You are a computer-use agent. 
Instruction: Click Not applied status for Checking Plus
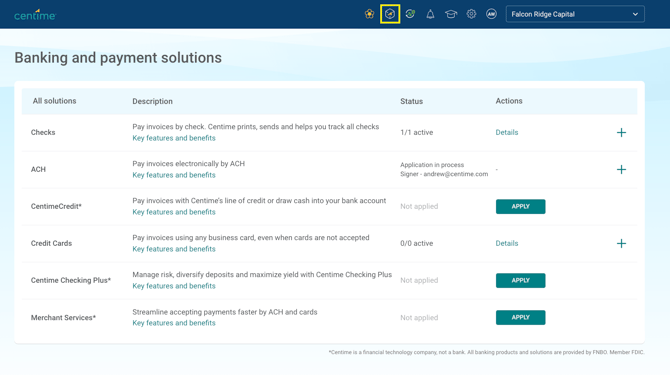(x=419, y=280)
